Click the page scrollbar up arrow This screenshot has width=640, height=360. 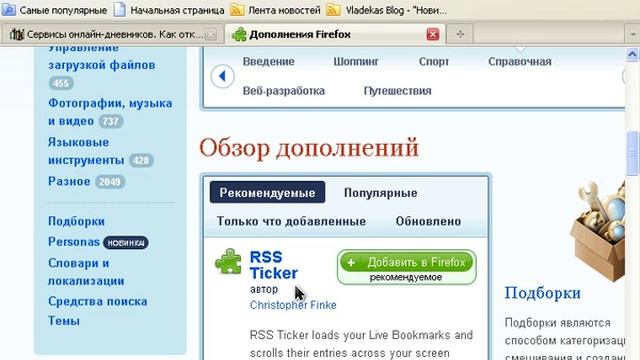[x=632, y=55]
